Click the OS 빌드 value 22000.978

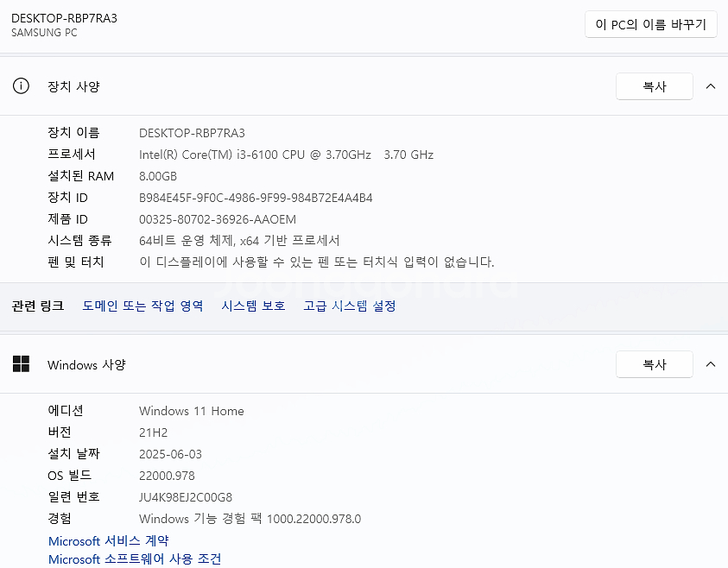167,476
